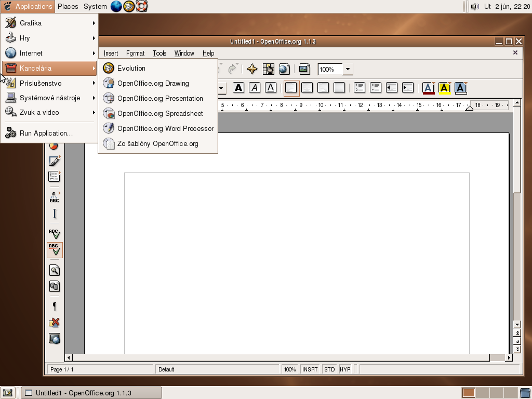Open the Insert menu
532x399 pixels.
pos(111,54)
